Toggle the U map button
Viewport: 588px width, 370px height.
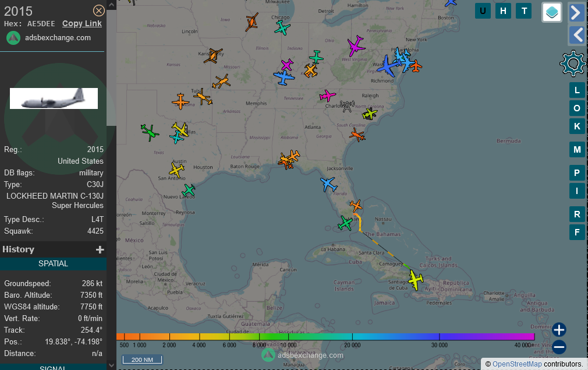483,11
